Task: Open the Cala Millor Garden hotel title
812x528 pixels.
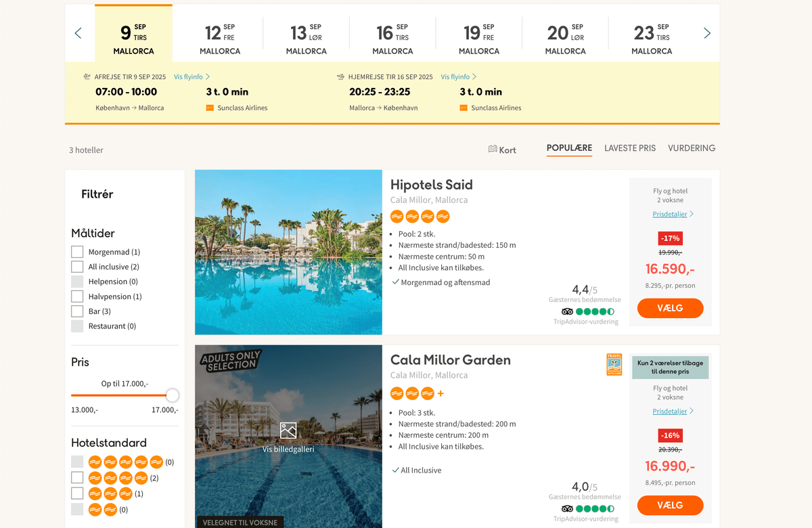Action: pyautogui.click(x=450, y=360)
